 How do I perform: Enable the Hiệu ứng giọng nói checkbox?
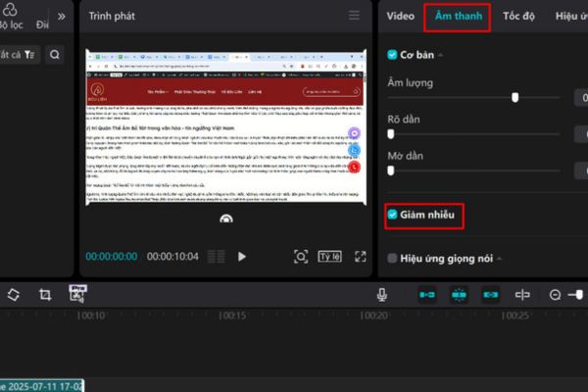point(393,259)
